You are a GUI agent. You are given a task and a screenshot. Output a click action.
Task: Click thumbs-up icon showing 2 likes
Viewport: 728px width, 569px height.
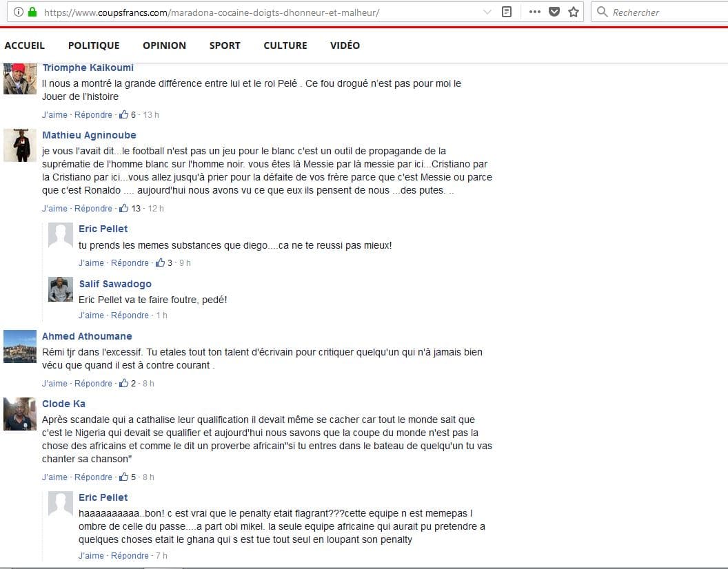click(123, 383)
